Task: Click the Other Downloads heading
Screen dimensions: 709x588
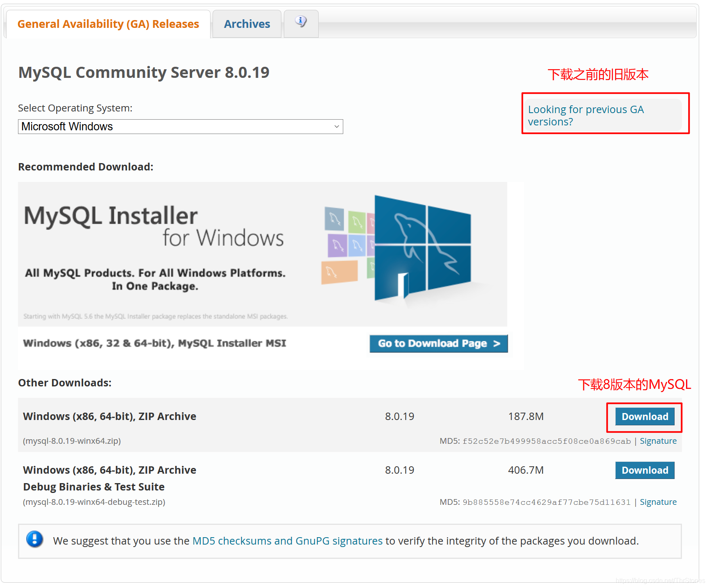Action: coord(65,383)
